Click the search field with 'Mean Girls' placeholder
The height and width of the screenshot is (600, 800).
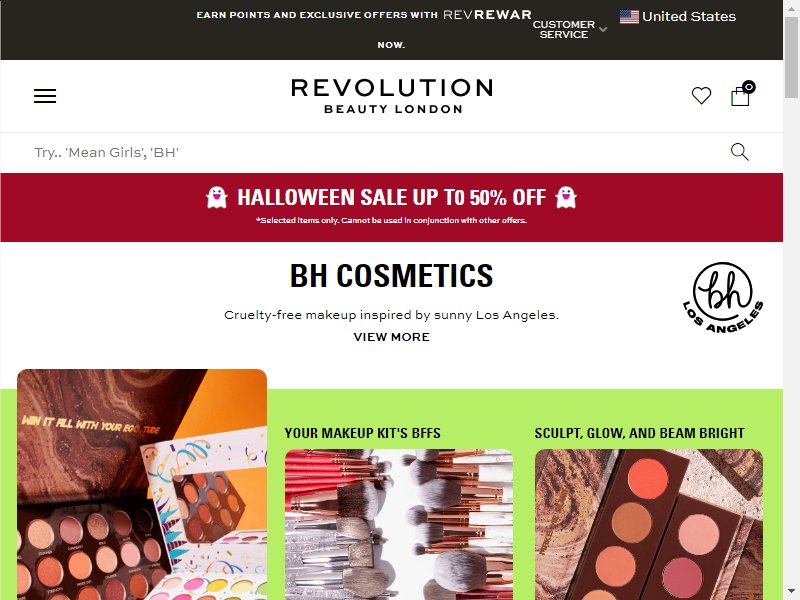(x=378, y=152)
